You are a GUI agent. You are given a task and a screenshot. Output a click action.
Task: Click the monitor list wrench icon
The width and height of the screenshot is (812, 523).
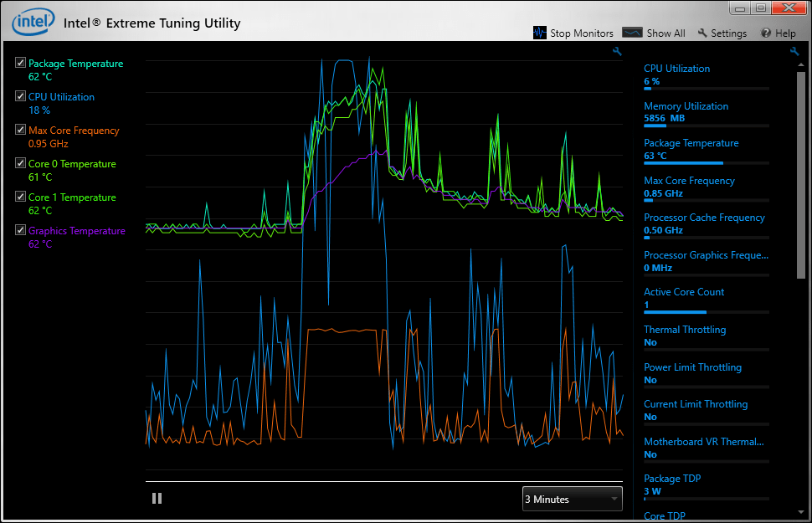coord(794,52)
